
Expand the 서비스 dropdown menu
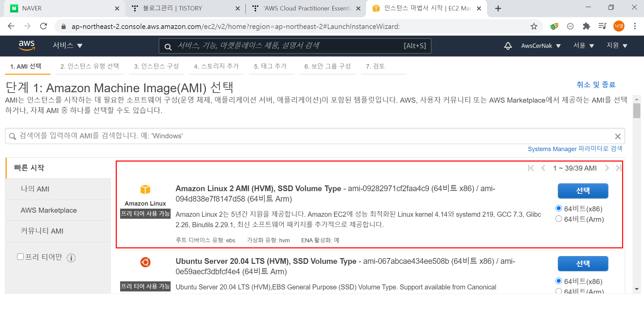67,45
